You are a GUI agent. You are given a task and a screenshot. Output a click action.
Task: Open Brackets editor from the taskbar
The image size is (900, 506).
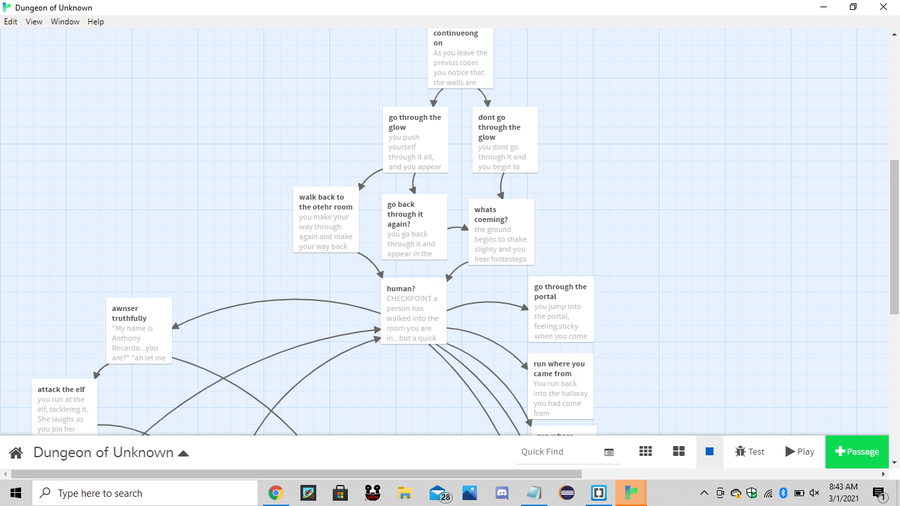click(x=599, y=493)
